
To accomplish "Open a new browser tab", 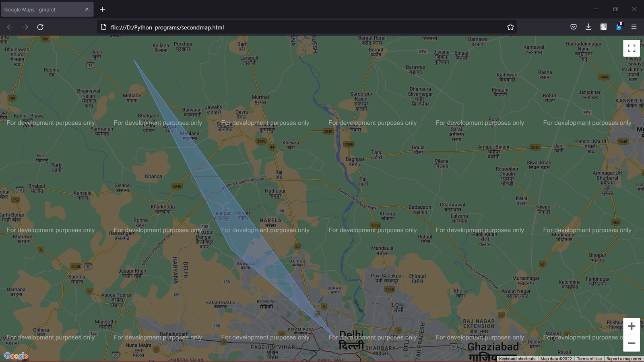I will 103,9.
